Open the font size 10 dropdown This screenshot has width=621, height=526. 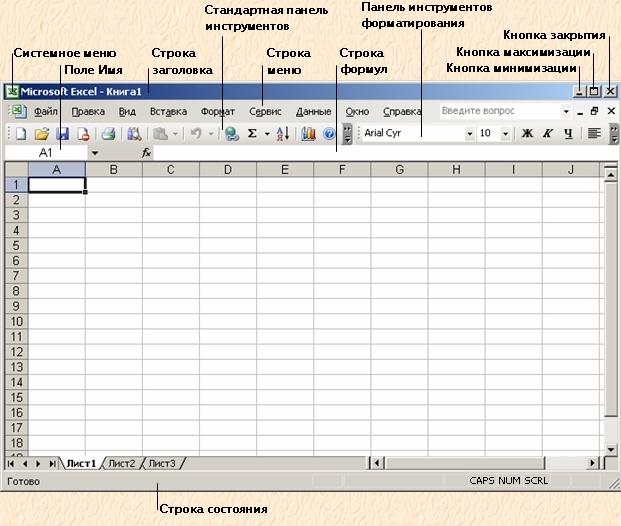505,133
